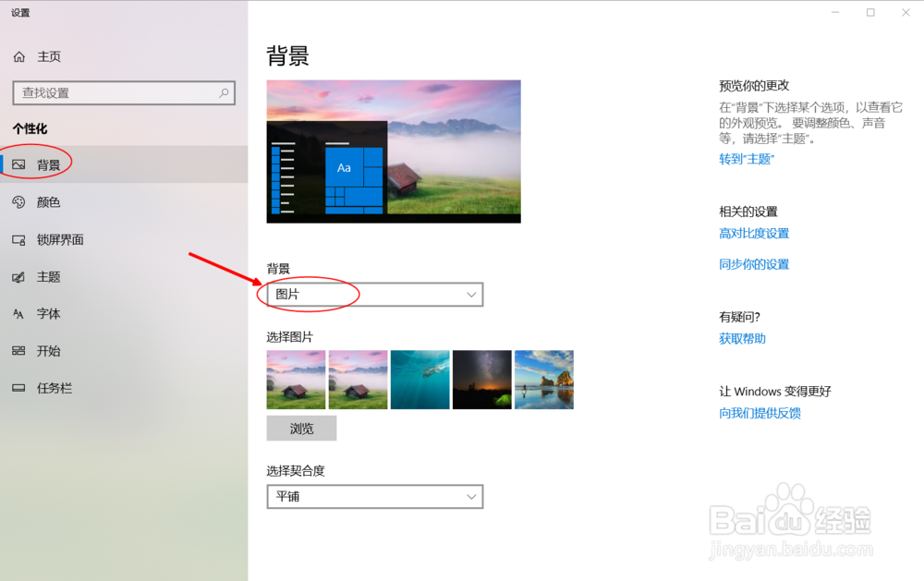The height and width of the screenshot is (581, 924).
Task: Click the palette icon next to 颜色
Action: (x=18, y=202)
